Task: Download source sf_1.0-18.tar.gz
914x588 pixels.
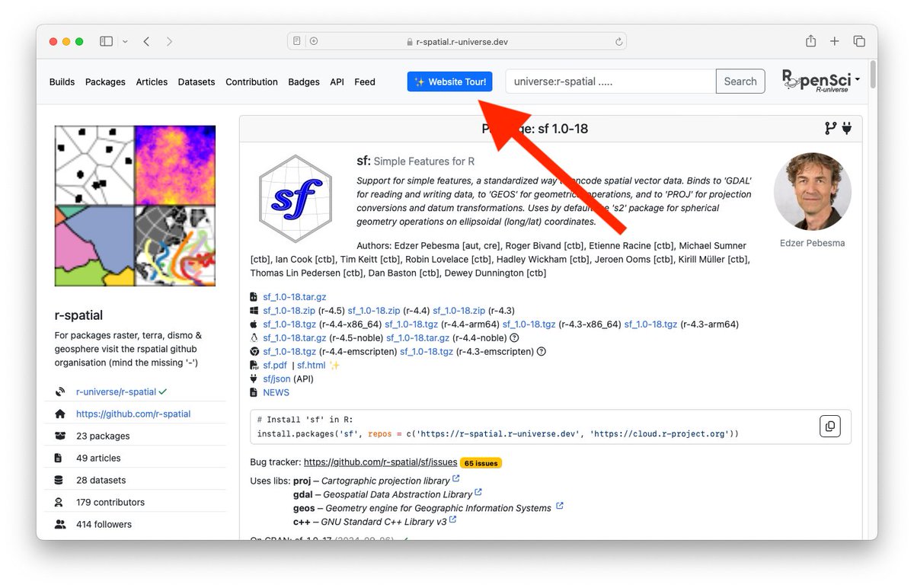Action: pos(294,297)
